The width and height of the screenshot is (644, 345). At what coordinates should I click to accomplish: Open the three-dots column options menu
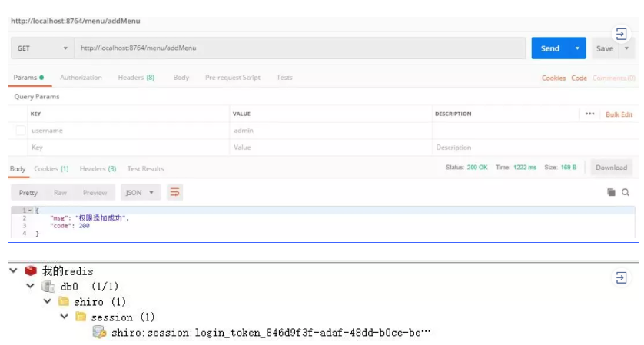[x=589, y=114]
